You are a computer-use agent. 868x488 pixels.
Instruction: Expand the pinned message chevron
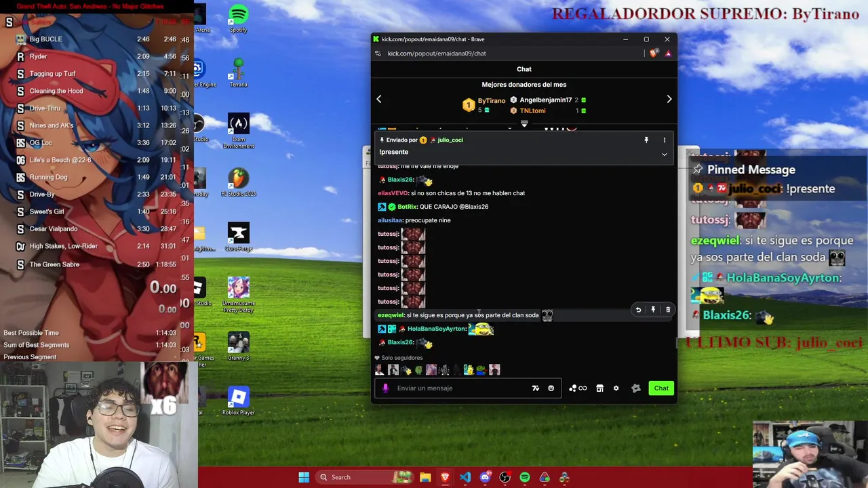coord(665,155)
